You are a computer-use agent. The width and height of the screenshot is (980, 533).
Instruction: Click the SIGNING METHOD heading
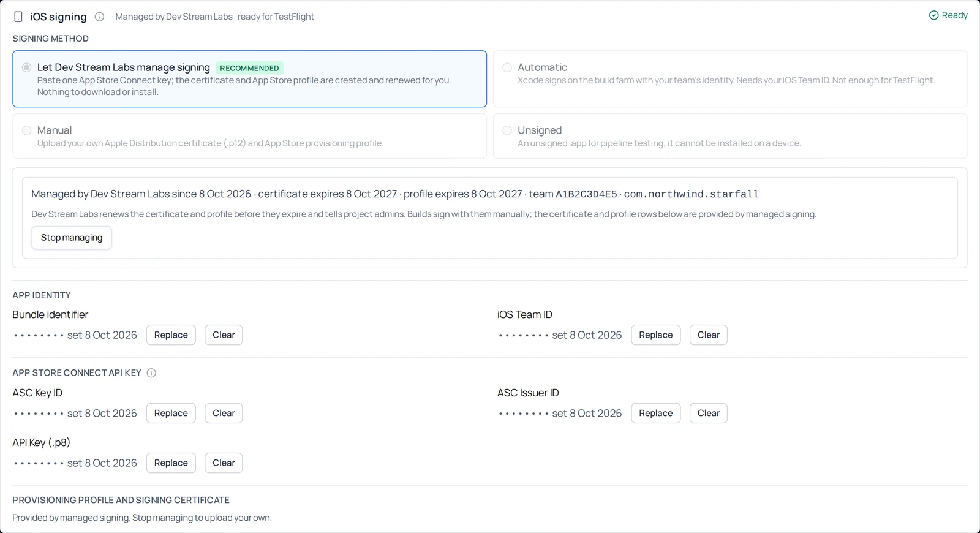pyautogui.click(x=50, y=39)
